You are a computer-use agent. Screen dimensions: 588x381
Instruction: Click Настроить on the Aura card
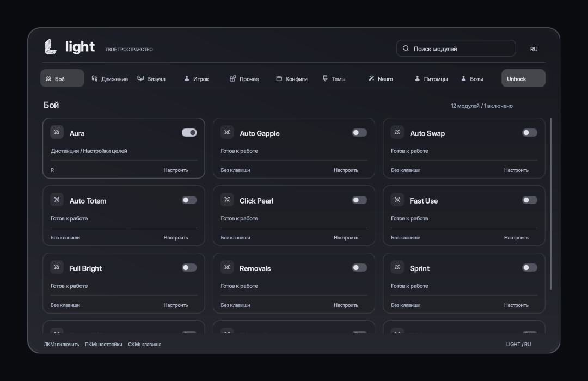[176, 170]
